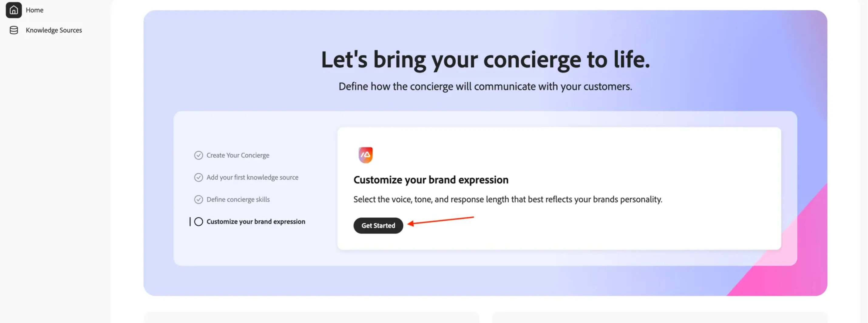The width and height of the screenshot is (868, 323).
Task: Click the red arrow pointing at Get Started
Action: [x=441, y=221]
